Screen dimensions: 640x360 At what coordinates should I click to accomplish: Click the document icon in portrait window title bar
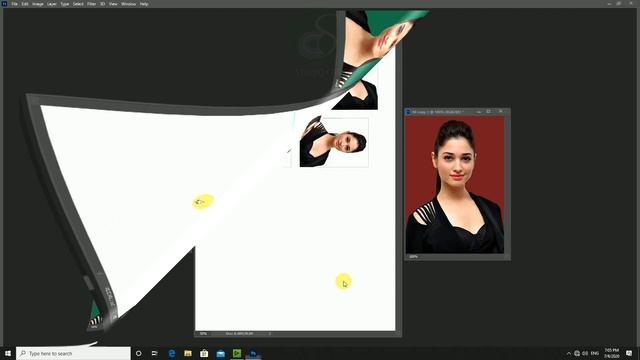click(x=408, y=112)
